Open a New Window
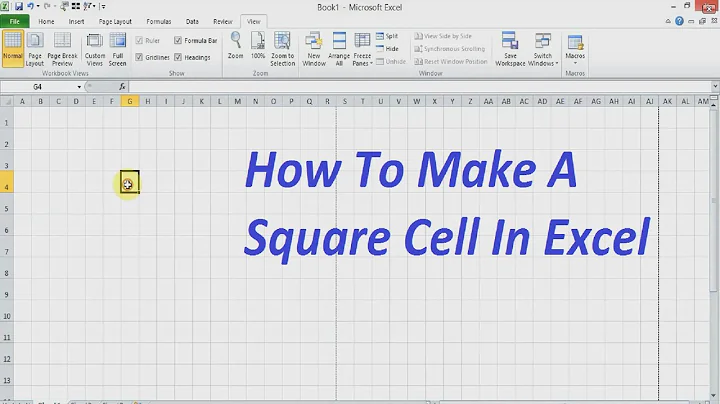Screen dimensions: 720x404 (314, 49)
